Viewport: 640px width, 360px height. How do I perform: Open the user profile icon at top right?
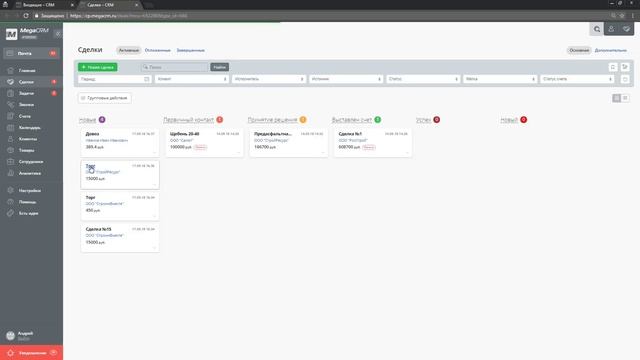point(611,29)
